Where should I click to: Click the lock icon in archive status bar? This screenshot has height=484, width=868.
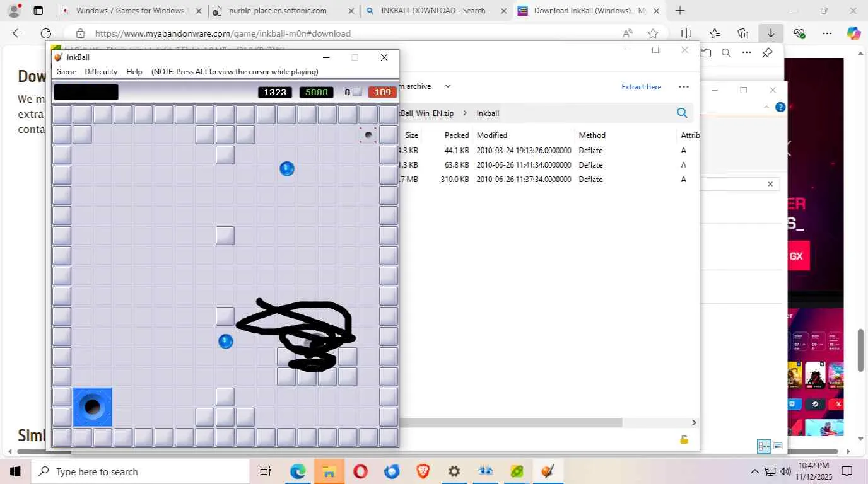(x=684, y=439)
